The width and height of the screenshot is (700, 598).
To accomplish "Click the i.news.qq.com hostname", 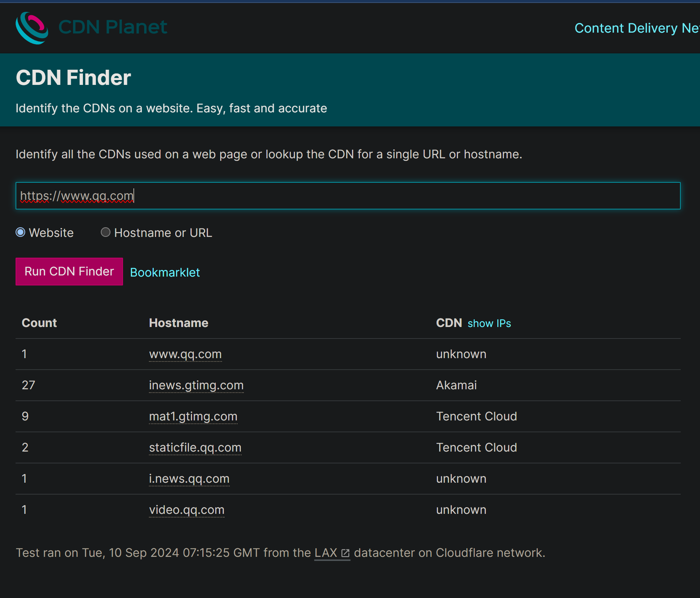I will [189, 479].
